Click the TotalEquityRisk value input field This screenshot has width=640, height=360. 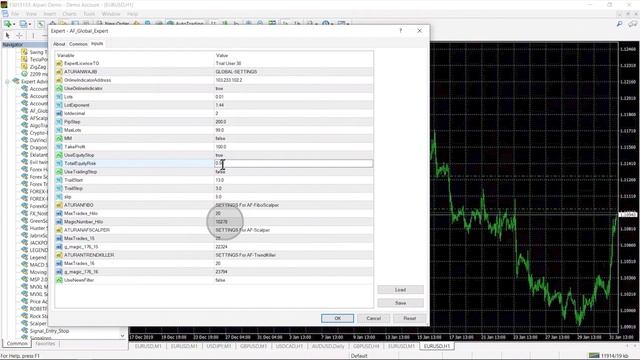tap(293, 163)
